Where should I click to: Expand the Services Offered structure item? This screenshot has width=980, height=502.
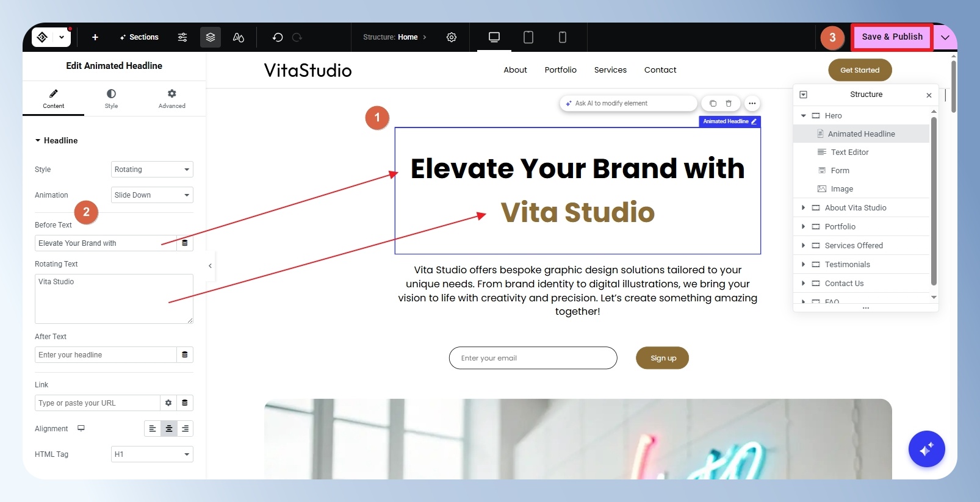(804, 245)
